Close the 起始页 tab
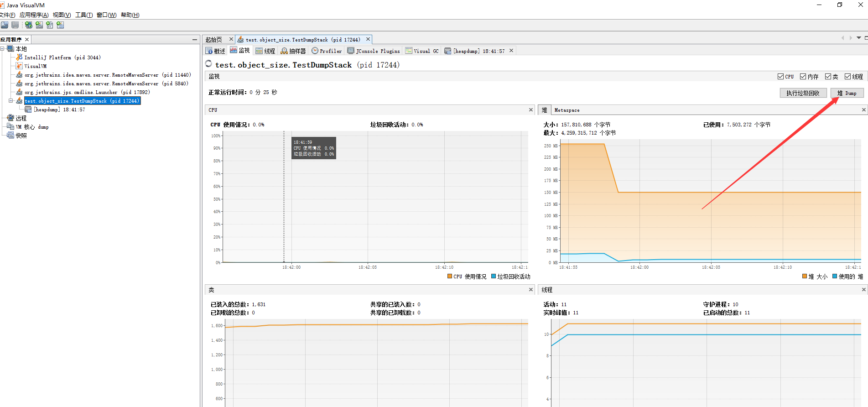 (x=231, y=39)
